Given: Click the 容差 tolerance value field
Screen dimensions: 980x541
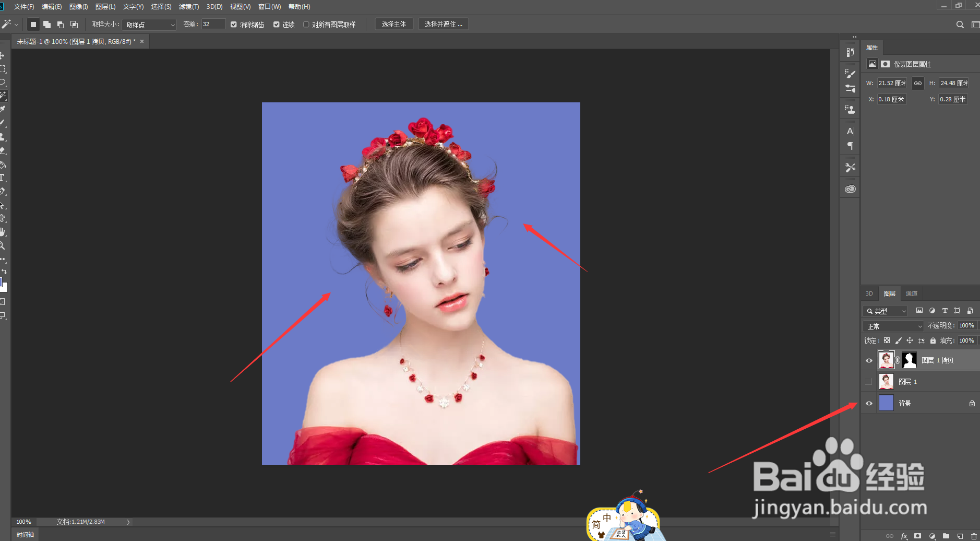Looking at the screenshot, I should click(x=213, y=25).
